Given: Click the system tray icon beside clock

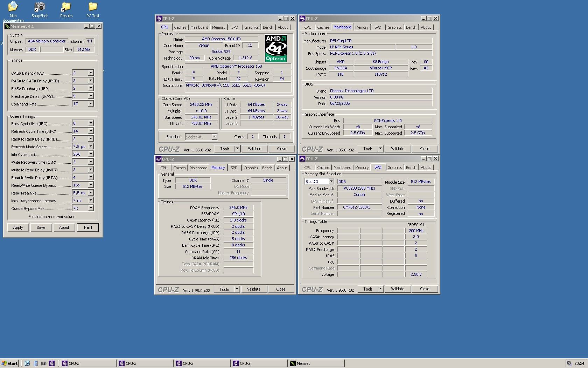Looking at the screenshot, I should click(x=569, y=363).
